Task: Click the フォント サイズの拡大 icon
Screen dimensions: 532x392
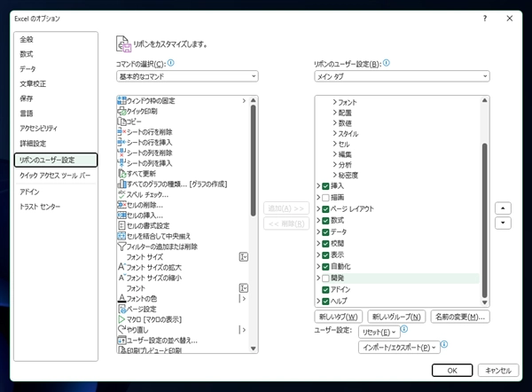Action: [x=121, y=267]
